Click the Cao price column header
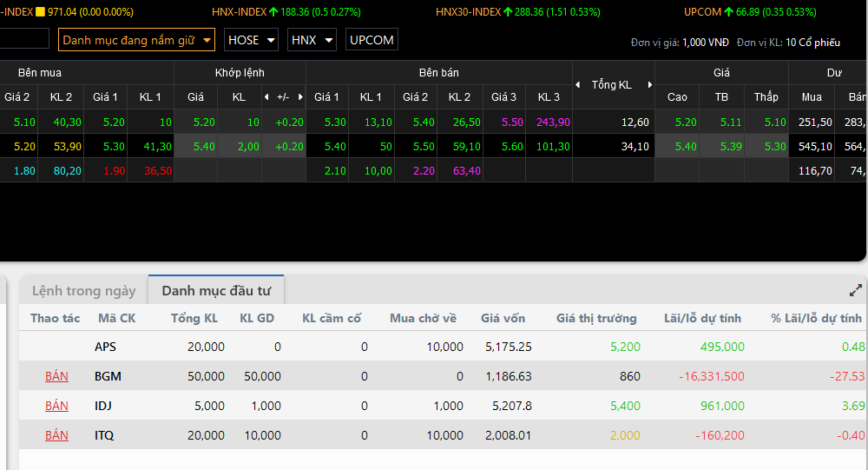 (x=677, y=97)
